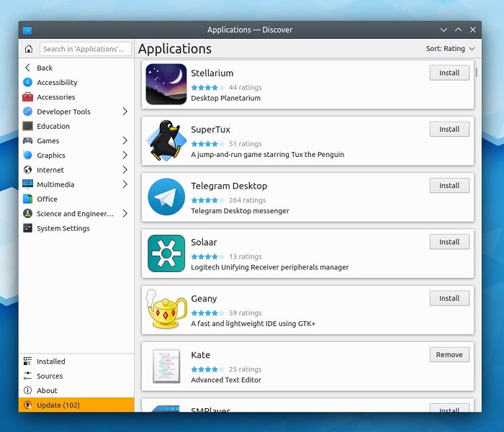Viewport: 504px width, 432px height.
Task: Open the Geany teapot lamp icon
Action: (x=166, y=310)
